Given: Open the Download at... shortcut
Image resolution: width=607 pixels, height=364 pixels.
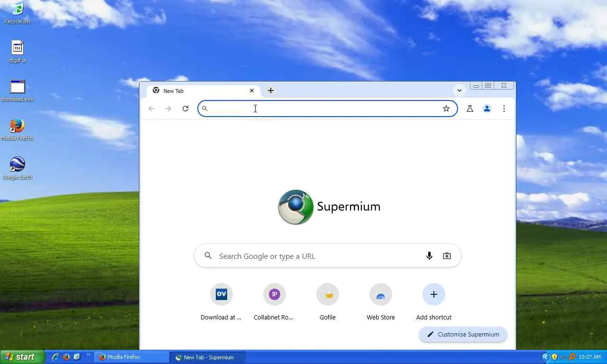Looking at the screenshot, I should pyautogui.click(x=221, y=302).
